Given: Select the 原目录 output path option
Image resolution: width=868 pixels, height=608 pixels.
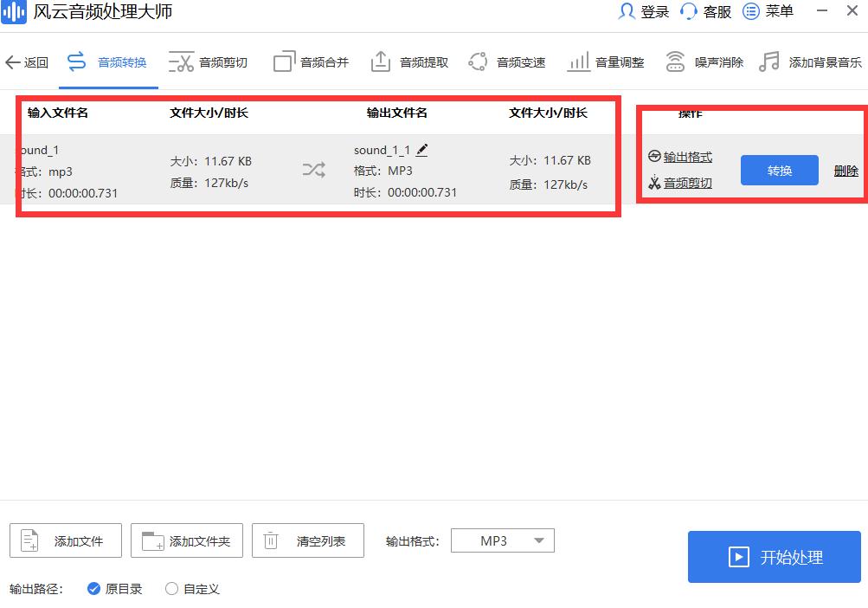Looking at the screenshot, I should coord(95,589).
